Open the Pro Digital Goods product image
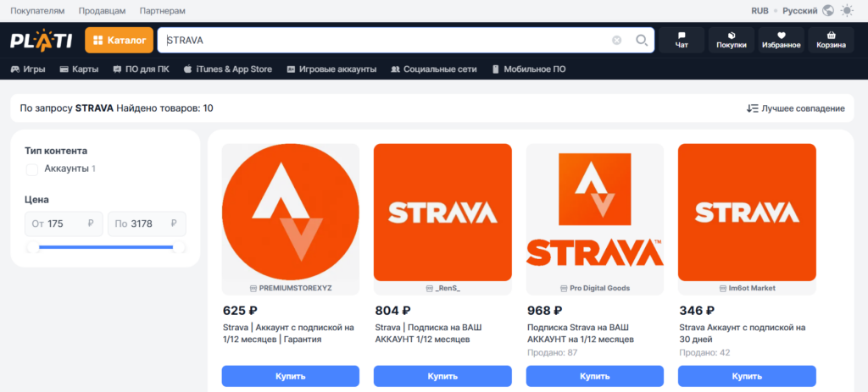This screenshot has height=392, width=868. 594,213
